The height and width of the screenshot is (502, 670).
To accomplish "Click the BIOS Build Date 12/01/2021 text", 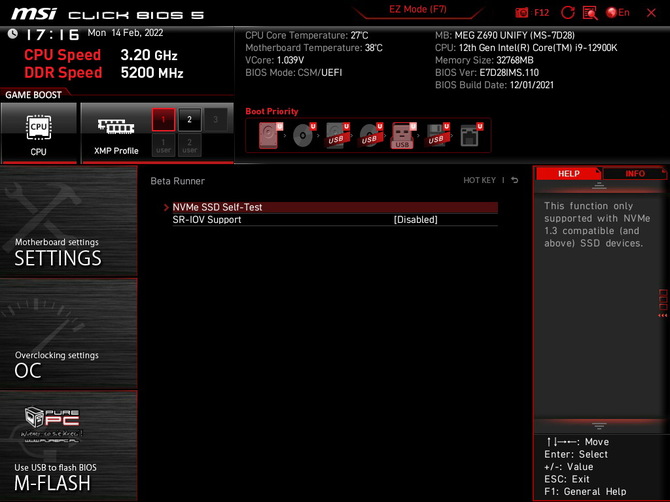I will 494,85.
